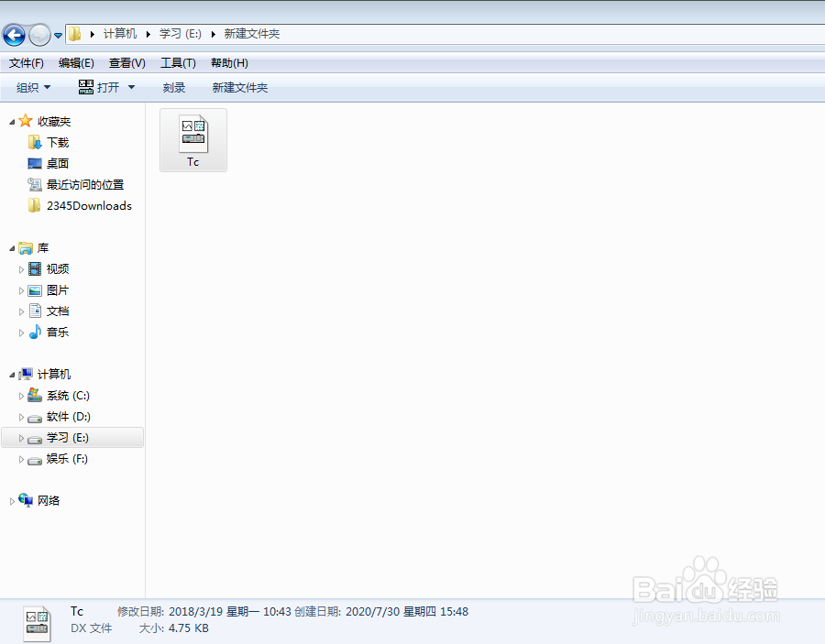Click the 桌面 desktop icon

point(35,163)
